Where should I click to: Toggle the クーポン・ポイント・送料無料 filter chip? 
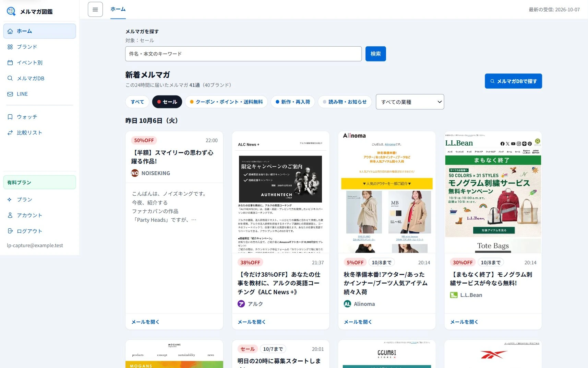tap(226, 102)
